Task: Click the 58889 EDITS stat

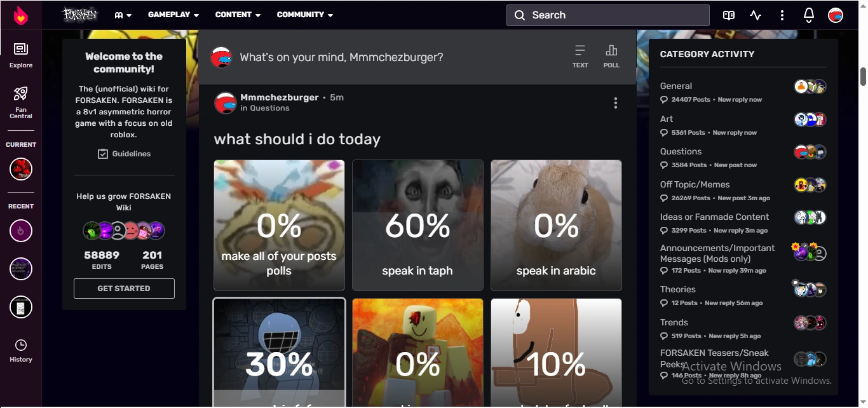Action: [102, 259]
